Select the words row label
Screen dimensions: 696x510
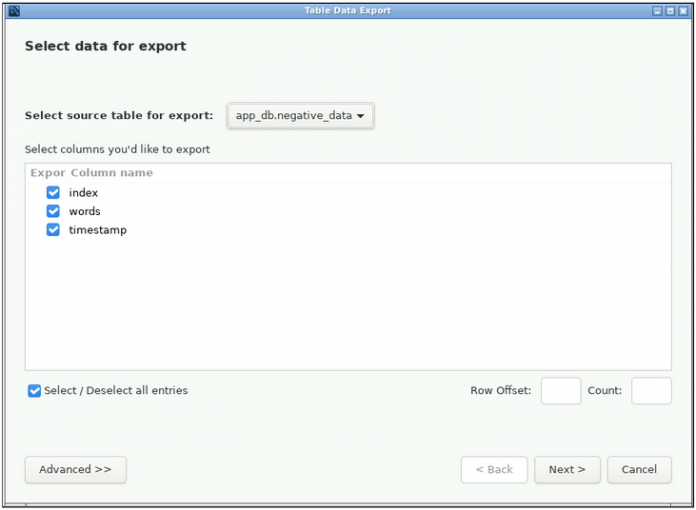coord(85,212)
